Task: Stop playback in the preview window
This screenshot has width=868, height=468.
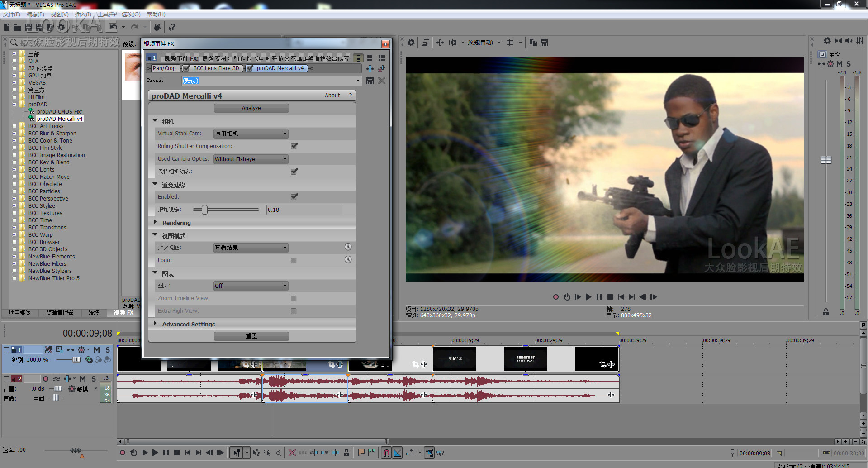Action: 610,297
